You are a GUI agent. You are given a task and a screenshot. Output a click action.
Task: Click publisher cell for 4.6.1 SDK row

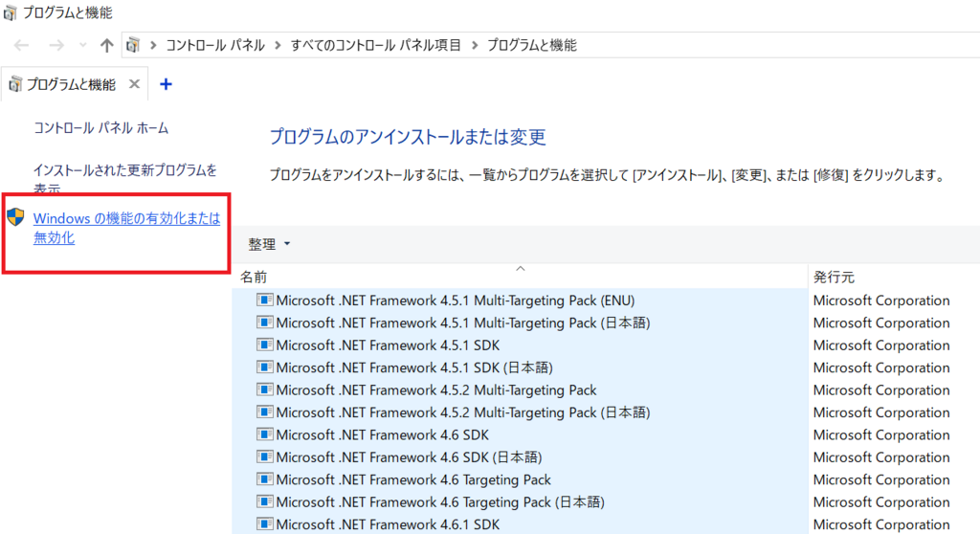coord(881,524)
